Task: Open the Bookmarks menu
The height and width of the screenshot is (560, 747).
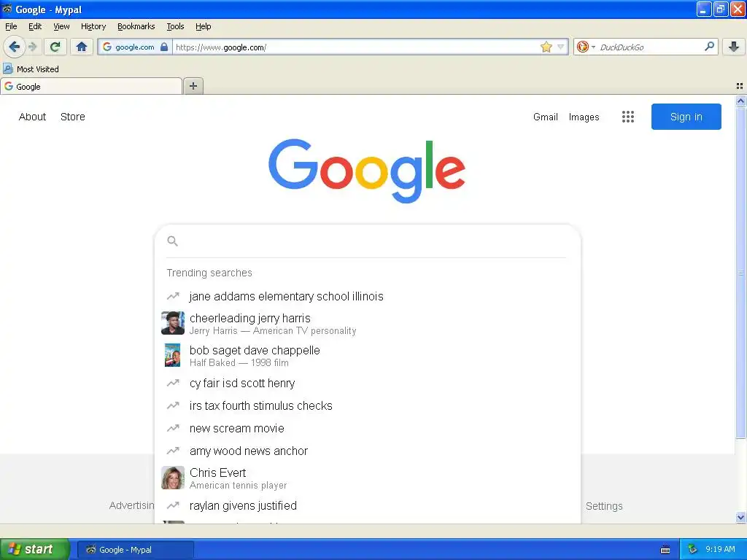Action: 136,26
